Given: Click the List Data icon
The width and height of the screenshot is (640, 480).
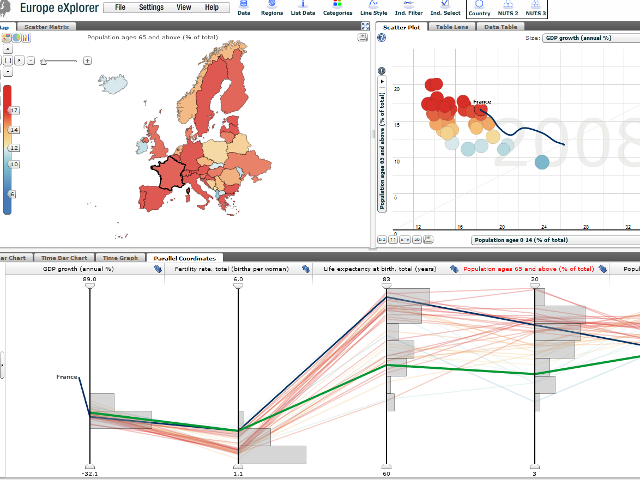Looking at the screenshot, I should click(302, 8).
